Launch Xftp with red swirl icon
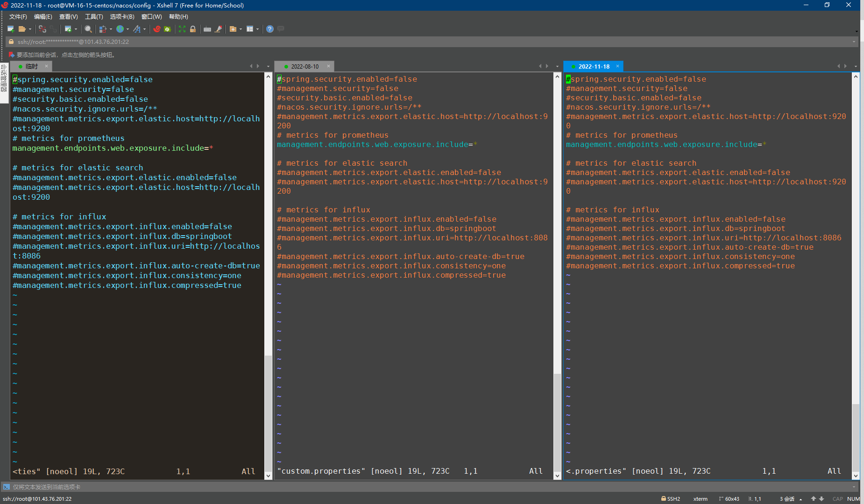864x504 pixels. pyautogui.click(x=157, y=29)
